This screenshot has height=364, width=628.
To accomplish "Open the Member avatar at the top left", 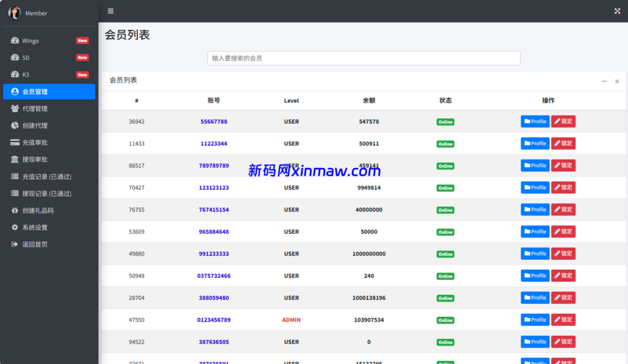I will pos(15,12).
